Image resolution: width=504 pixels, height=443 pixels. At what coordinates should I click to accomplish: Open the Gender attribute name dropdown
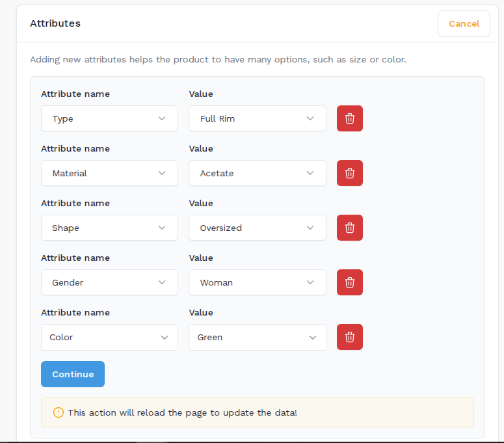click(x=109, y=282)
